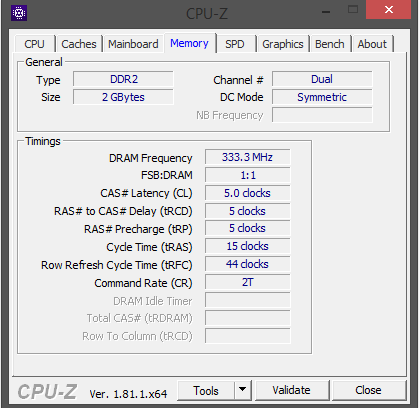This screenshot has height=408, width=420.
Task: Click the Close button at bottom
Action: [x=368, y=390]
